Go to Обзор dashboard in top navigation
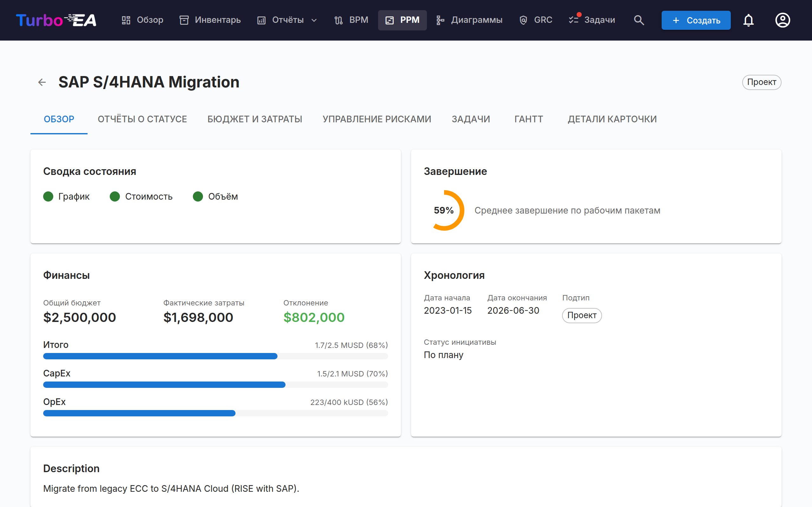 (142, 20)
